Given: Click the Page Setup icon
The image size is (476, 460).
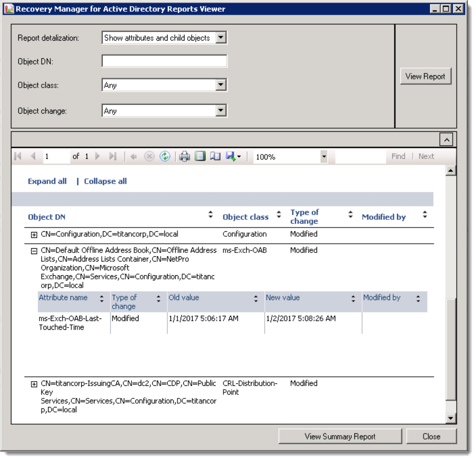Looking at the screenshot, I should 215,157.
